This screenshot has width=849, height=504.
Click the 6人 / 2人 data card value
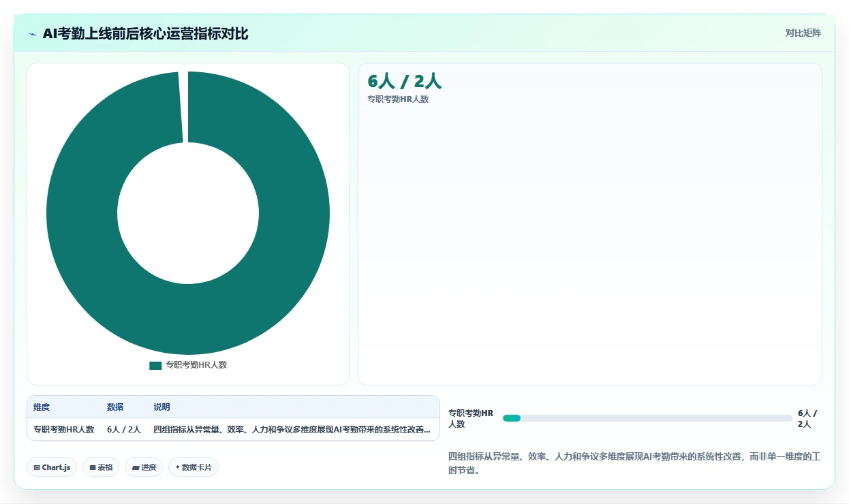405,81
